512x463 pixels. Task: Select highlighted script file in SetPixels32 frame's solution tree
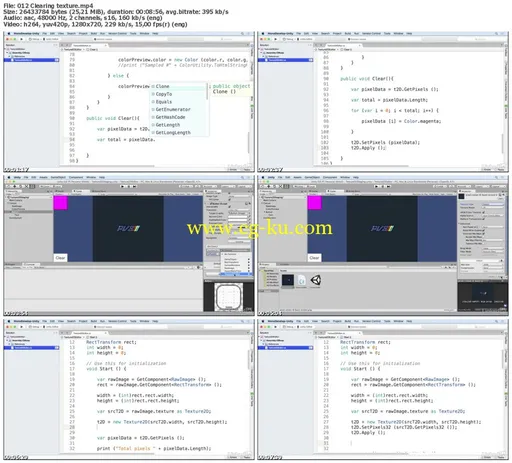pyautogui.click(x=286, y=348)
